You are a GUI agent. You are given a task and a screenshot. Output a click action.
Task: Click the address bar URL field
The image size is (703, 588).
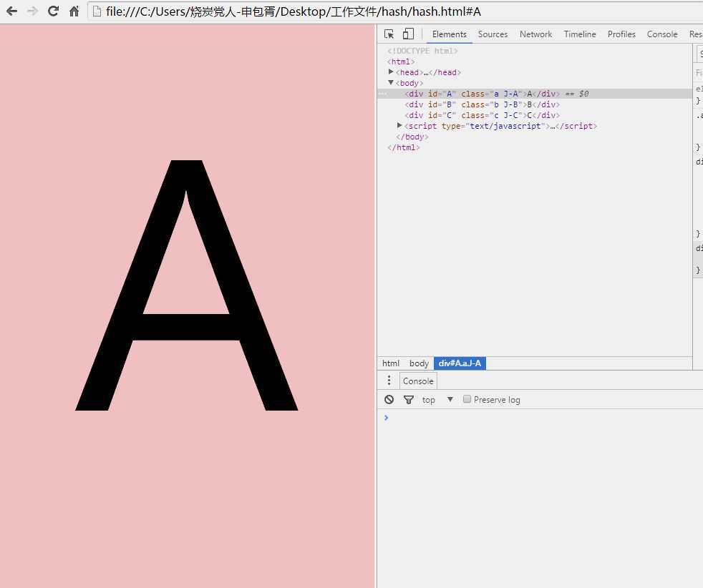point(394,11)
